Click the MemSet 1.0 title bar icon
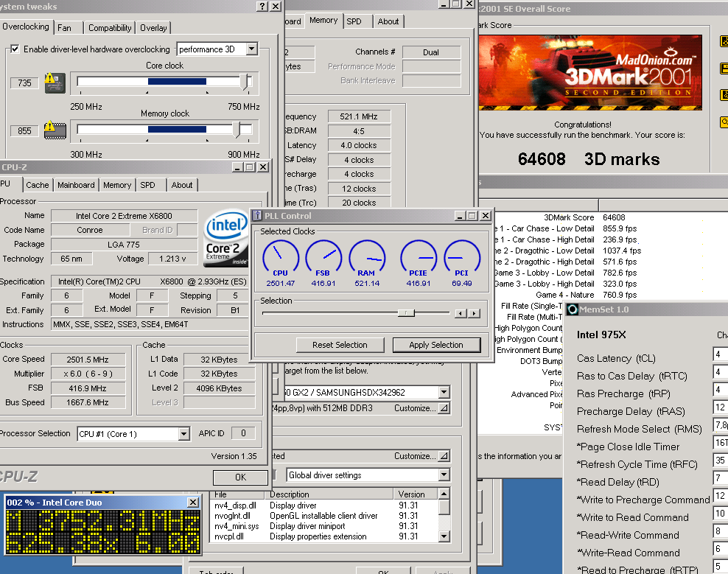This screenshot has height=574, width=728. 573,309
